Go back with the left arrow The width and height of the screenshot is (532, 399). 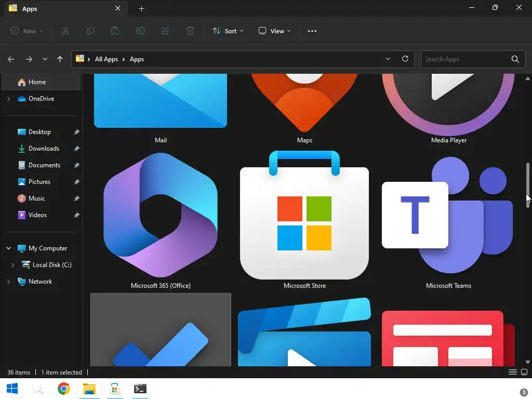click(11, 59)
